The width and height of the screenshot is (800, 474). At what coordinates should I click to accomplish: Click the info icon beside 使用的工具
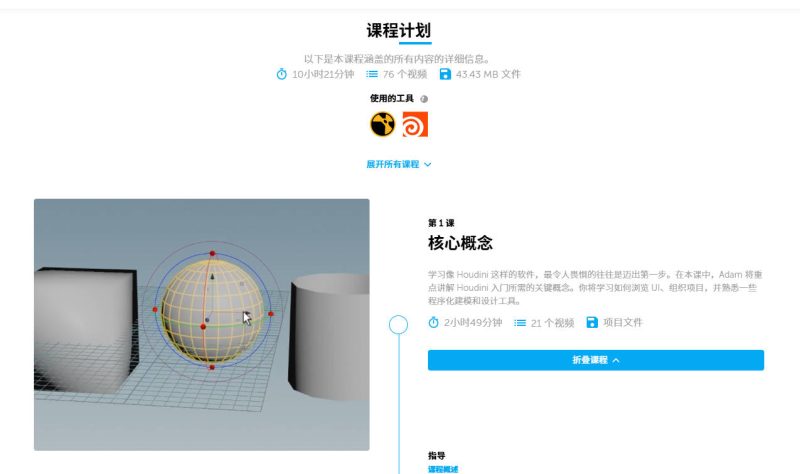[x=424, y=99]
